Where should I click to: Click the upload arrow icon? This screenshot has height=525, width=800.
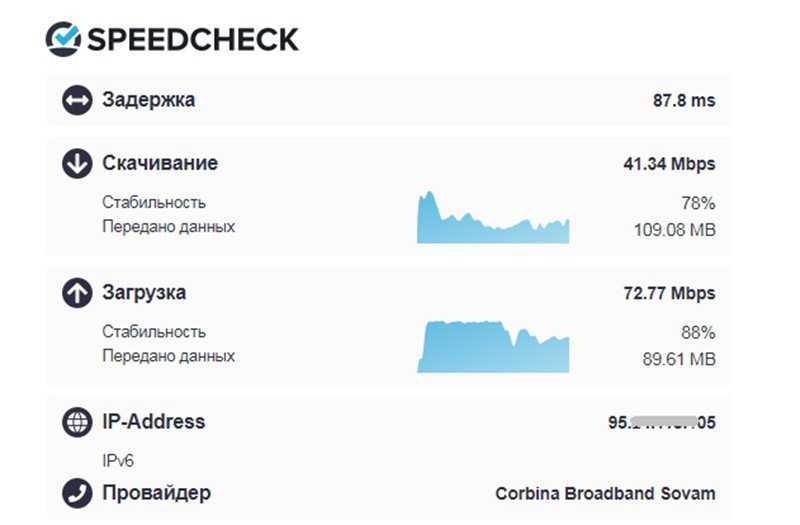(x=77, y=293)
